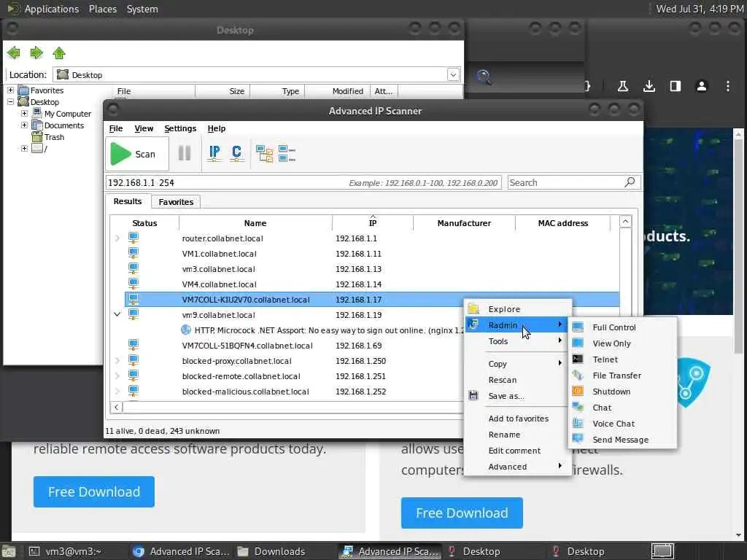Open Advanced submenu in context menu
The image size is (747, 560).
coord(518,467)
